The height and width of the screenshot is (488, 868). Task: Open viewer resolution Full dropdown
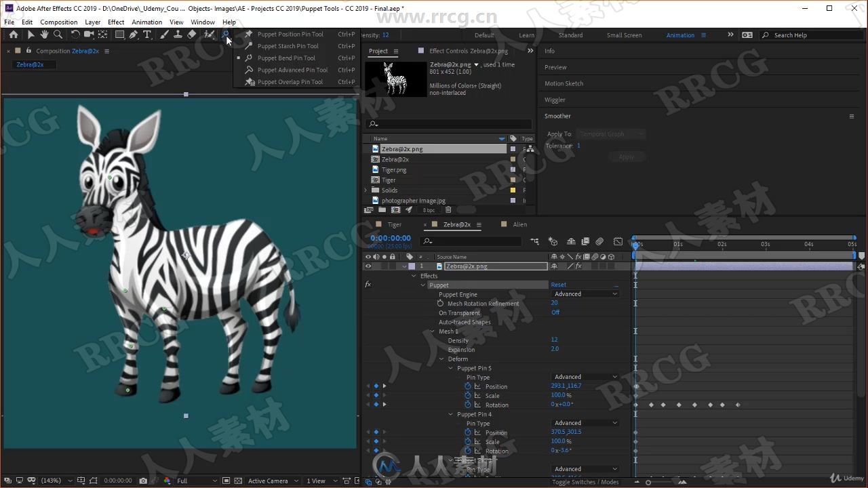tap(197, 481)
